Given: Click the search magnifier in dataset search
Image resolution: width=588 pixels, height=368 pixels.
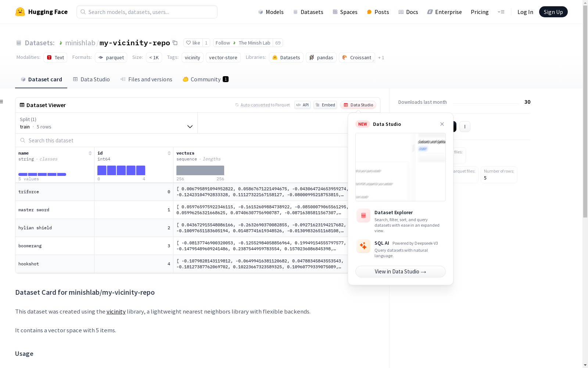Looking at the screenshot, I should click(x=23, y=140).
